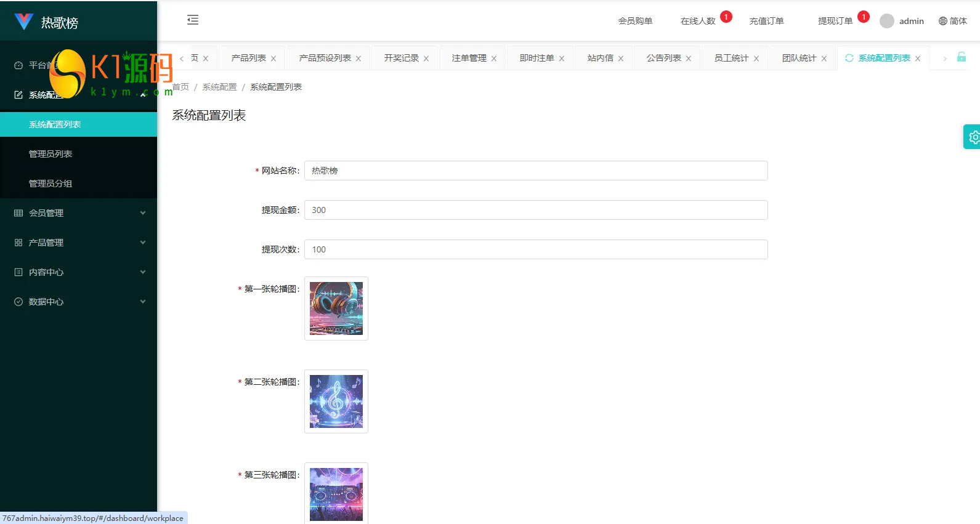Refresh icon on the 系统配置列表 tab

[x=849, y=58]
